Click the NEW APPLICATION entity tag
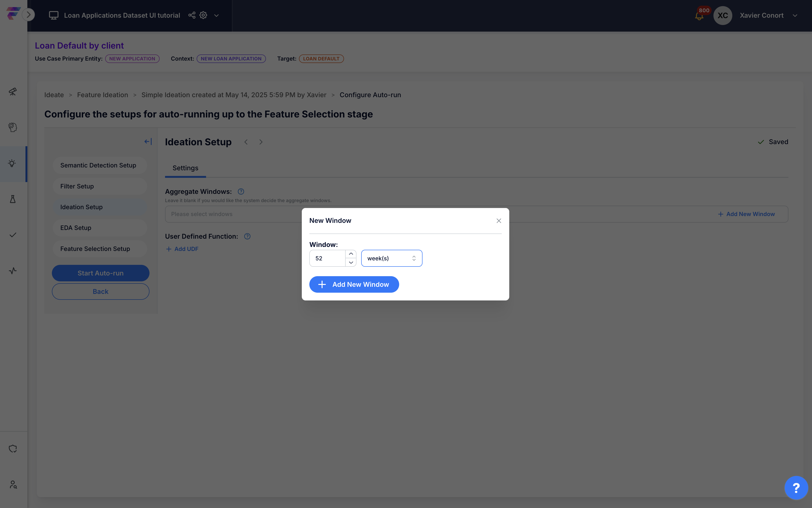This screenshot has height=508, width=812. tap(132, 58)
